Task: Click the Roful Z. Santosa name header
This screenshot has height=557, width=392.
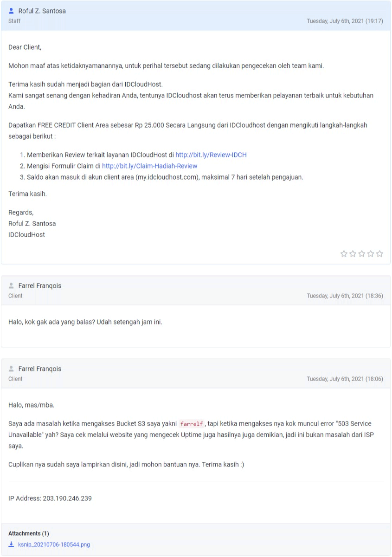Action: point(42,11)
